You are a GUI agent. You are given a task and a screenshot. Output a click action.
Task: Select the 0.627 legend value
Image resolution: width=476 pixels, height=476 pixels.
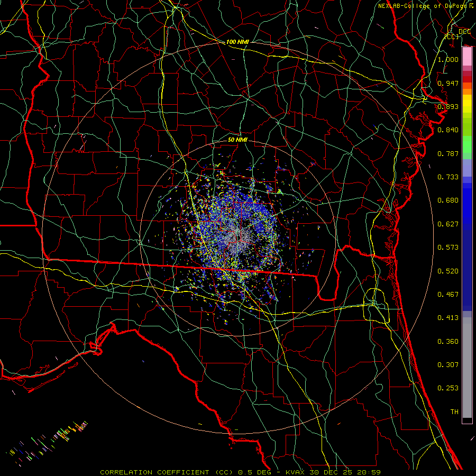(448, 224)
